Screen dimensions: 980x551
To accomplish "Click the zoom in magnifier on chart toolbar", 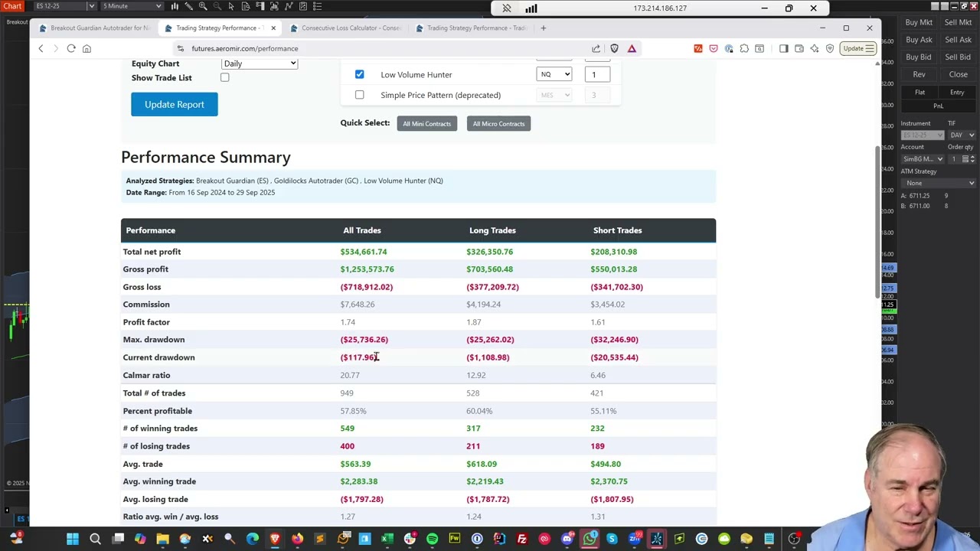I will (203, 6).
